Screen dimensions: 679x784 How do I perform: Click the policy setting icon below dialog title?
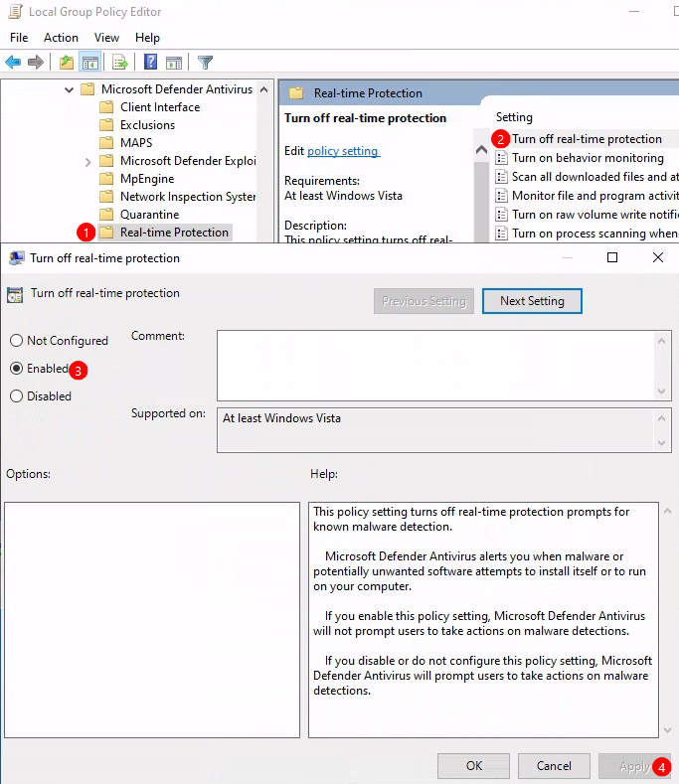point(15,294)
